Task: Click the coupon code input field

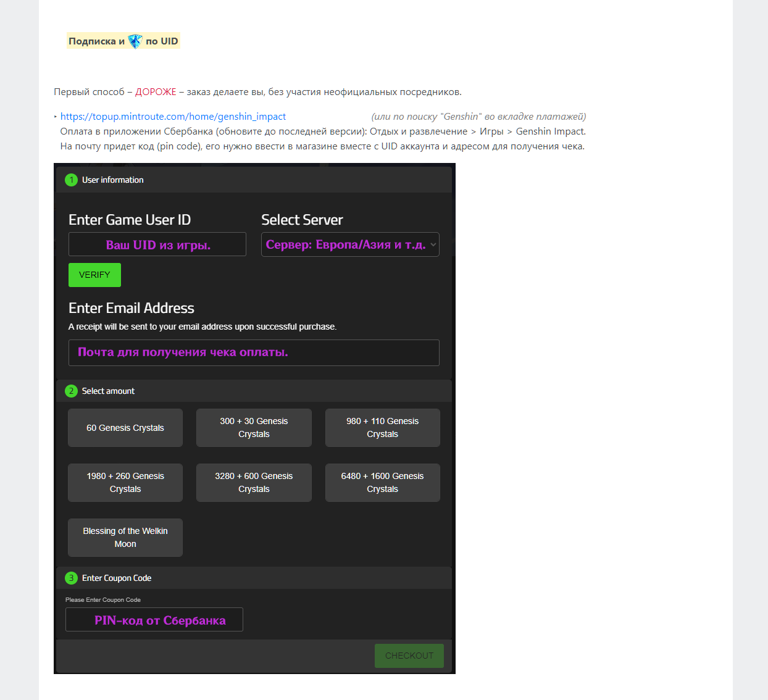Action: 154,620
